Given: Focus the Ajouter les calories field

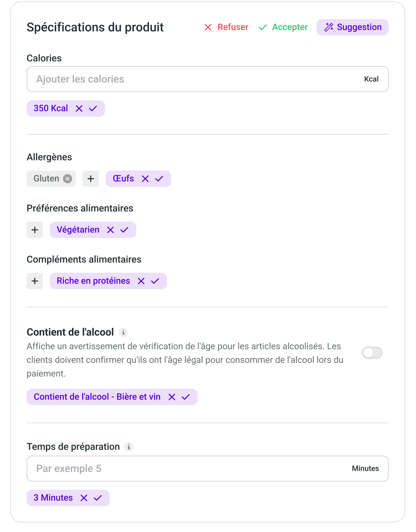Looking at the screenshot, I should (195, 79).
